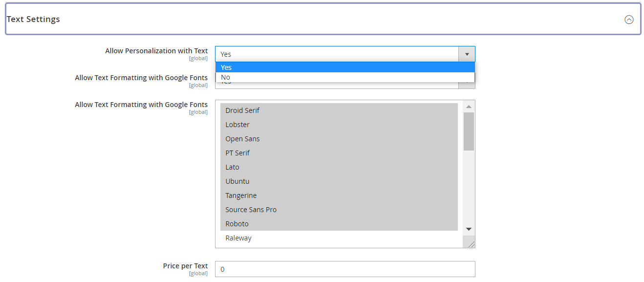Click the font list scrollbar thumb
Screen dimensions: 644x282
click(x=469, y=131)
